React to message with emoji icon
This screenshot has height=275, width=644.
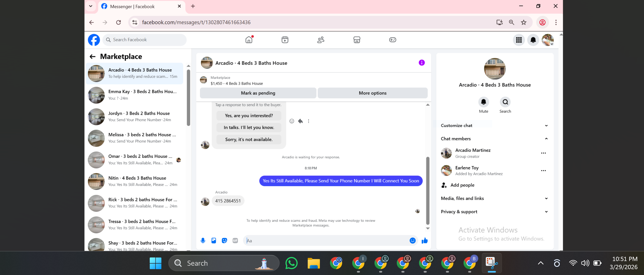[x=292, y=121]
